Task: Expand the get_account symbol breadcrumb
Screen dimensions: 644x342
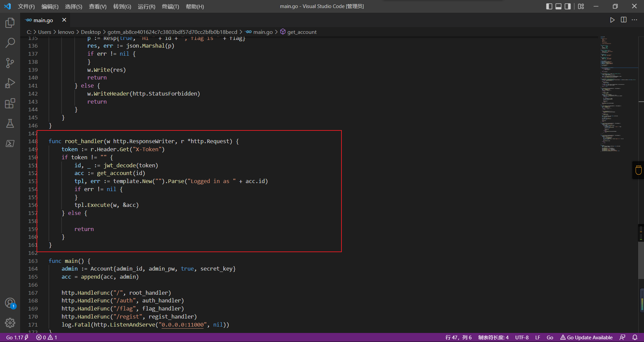Action: coord(299,32)
